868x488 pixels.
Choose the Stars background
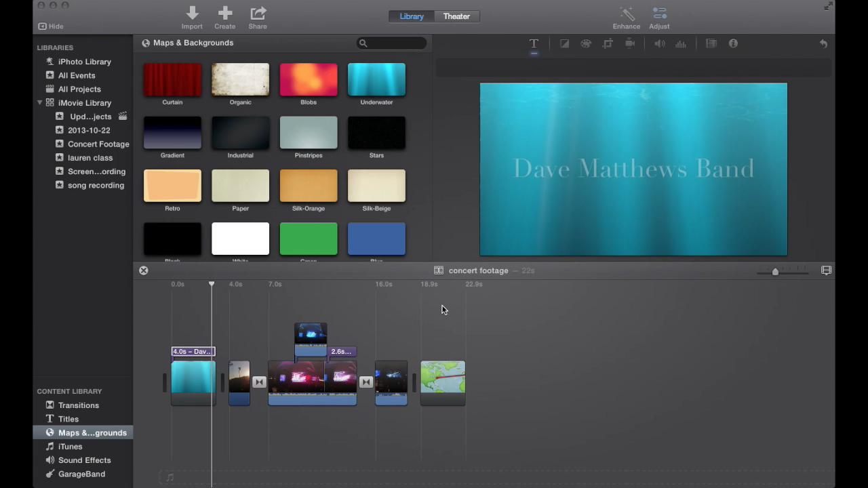376,132
